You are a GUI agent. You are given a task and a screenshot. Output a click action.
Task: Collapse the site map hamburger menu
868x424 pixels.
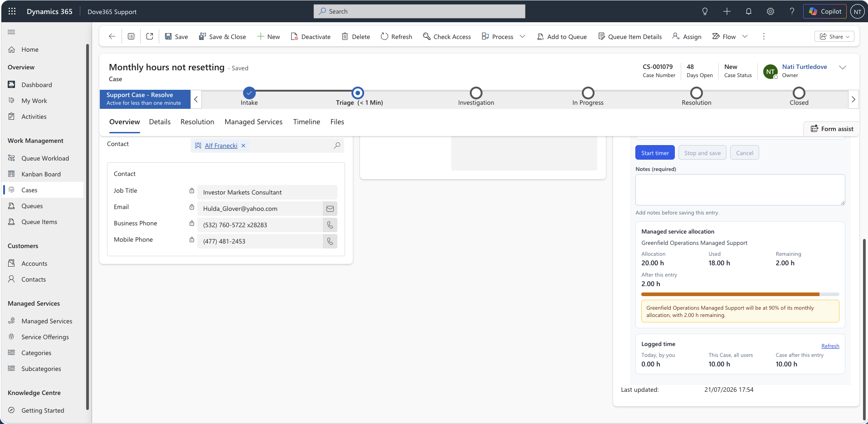click(12, 32)
